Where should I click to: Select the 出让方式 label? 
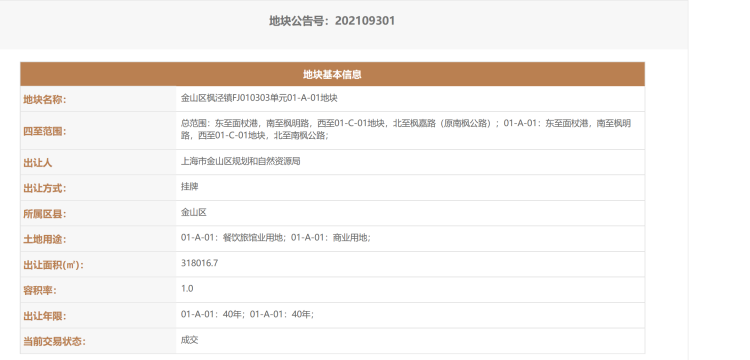(45, 188)
